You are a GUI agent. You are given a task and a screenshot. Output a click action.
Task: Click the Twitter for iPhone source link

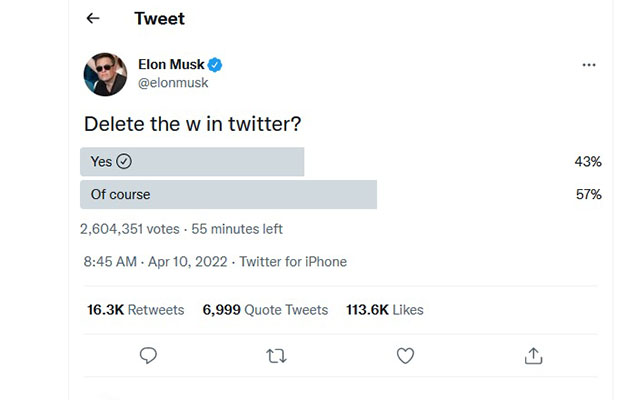pyautogui.click(x=293, y=262)
